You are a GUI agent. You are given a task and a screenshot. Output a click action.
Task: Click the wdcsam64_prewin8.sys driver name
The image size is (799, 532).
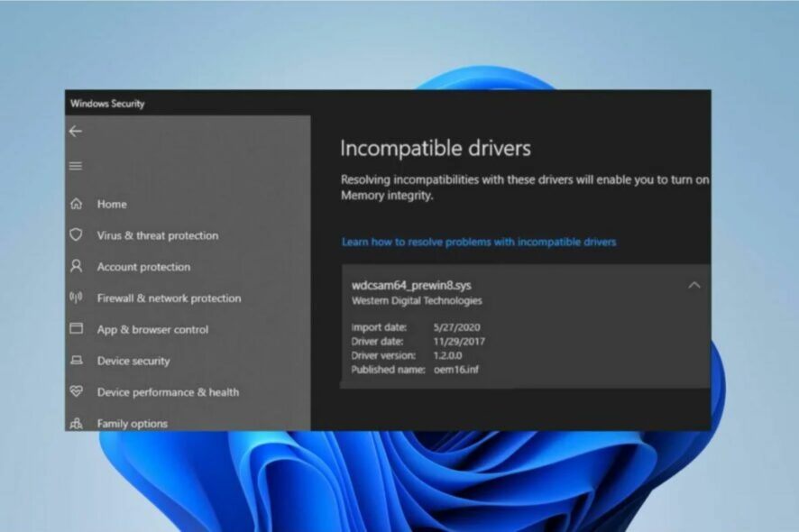click(411, 285)
